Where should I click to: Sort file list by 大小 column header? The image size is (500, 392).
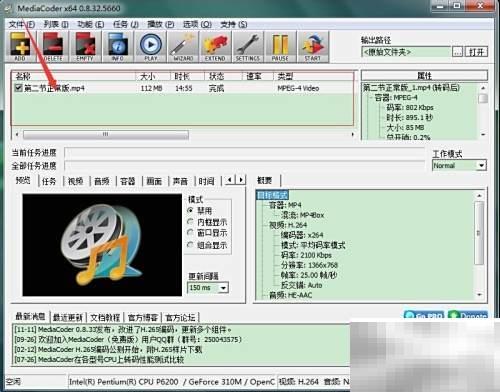coord(153,76)
